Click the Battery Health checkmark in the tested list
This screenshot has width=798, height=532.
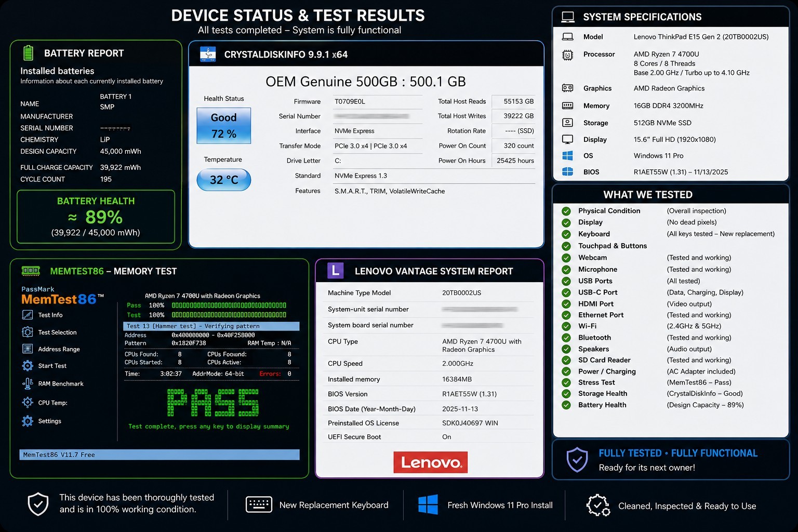566,405
